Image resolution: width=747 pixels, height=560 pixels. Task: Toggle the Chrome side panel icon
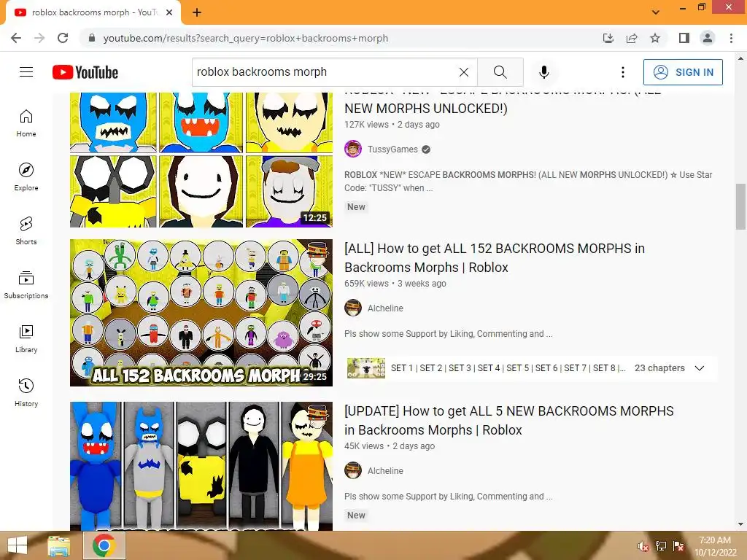click(684, 38)
